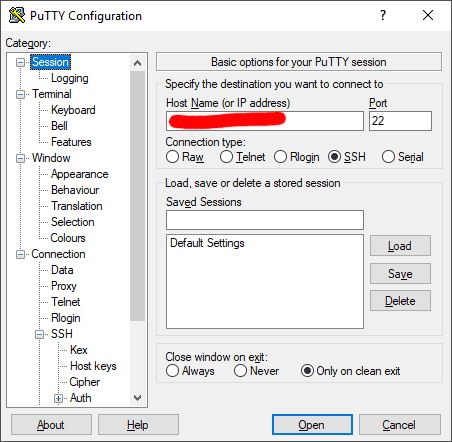Click the question mark help icon

(383, 15)
